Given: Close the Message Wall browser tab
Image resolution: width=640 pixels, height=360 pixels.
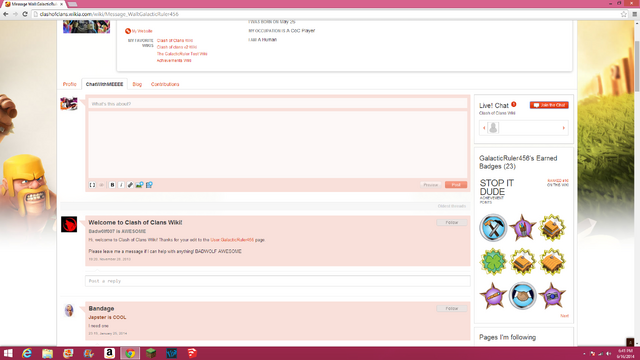Looking at the screenshot, I should click(x=62, y=4).
